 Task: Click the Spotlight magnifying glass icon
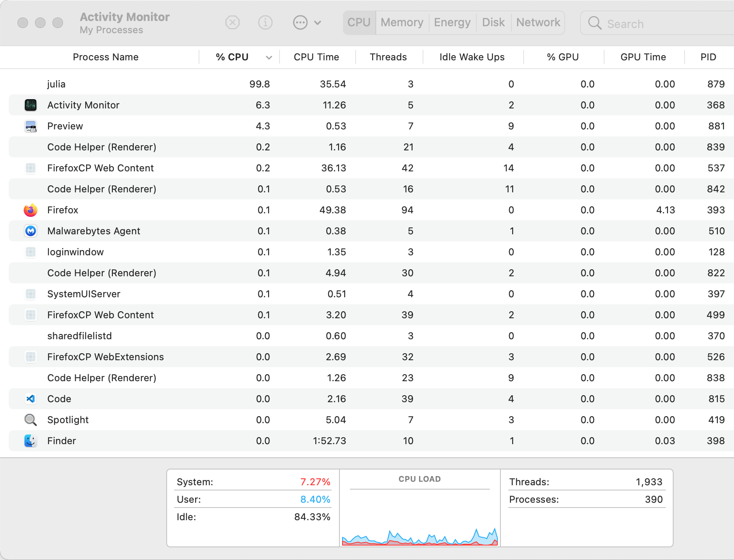click(30, 420)
